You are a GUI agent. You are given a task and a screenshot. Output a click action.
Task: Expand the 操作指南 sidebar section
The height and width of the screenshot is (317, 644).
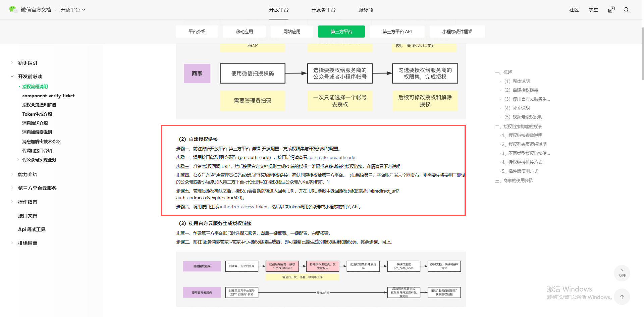(x=12, y=202)
